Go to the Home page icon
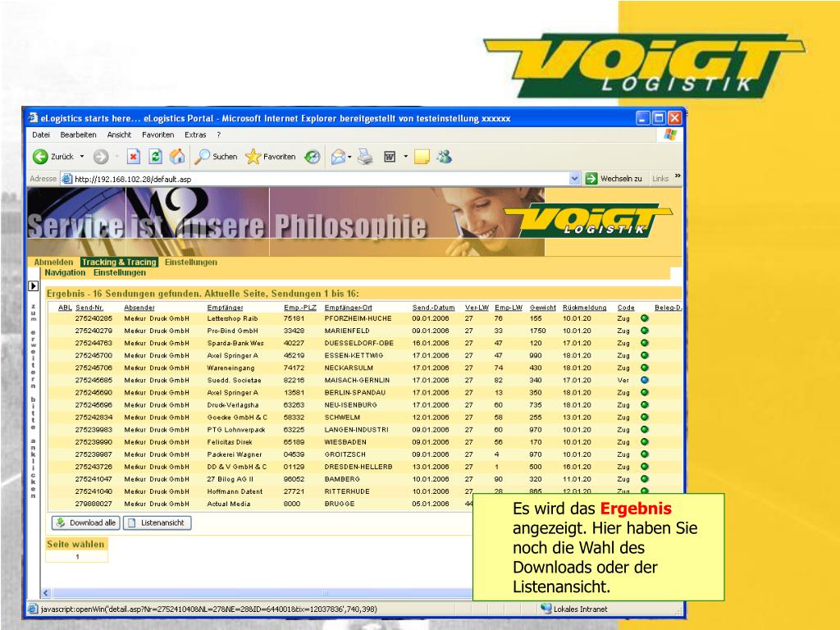 (x=177, y=157)
